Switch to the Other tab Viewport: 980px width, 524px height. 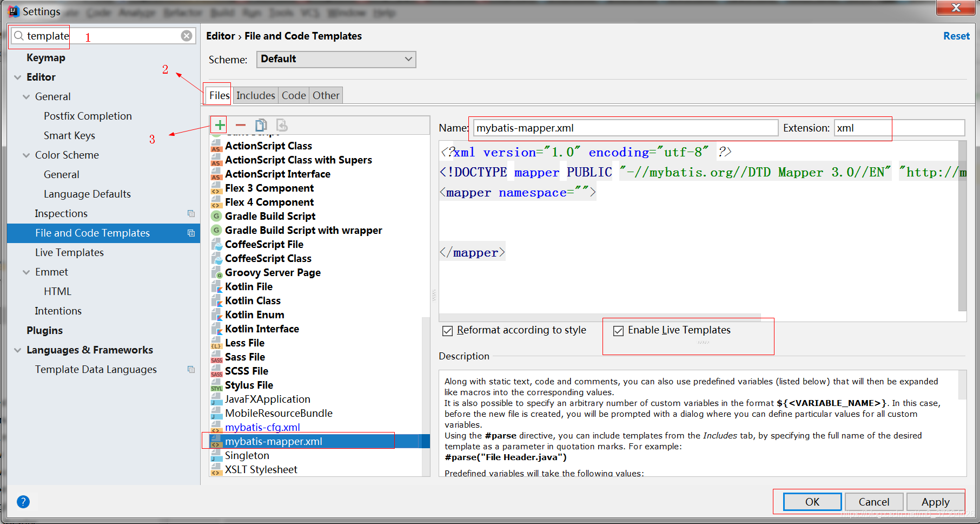pos(326,95)
